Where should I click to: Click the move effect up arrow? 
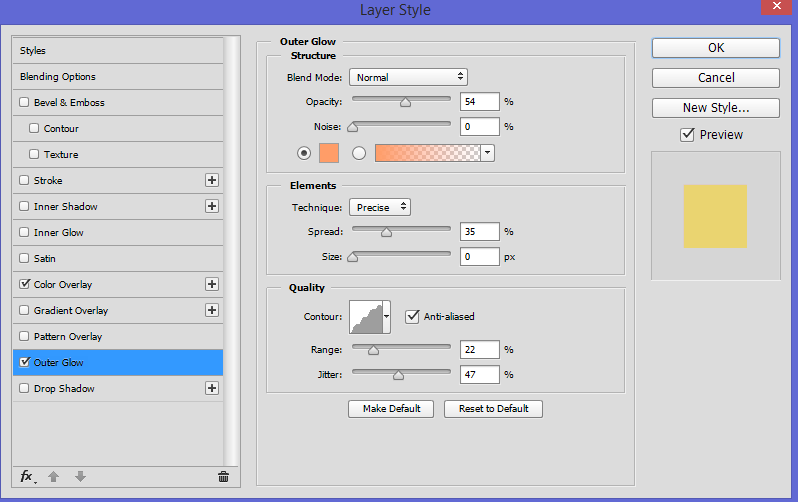tap(54, 476)
